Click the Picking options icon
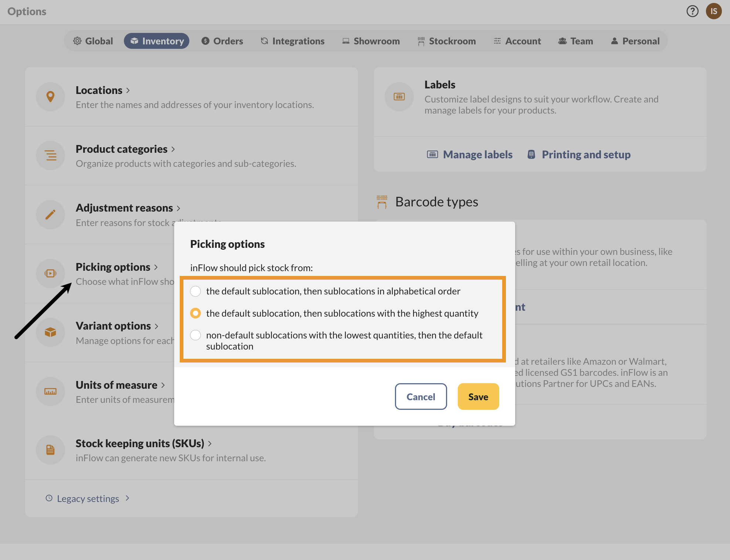 pyautogui.click(x=51, y=273)
